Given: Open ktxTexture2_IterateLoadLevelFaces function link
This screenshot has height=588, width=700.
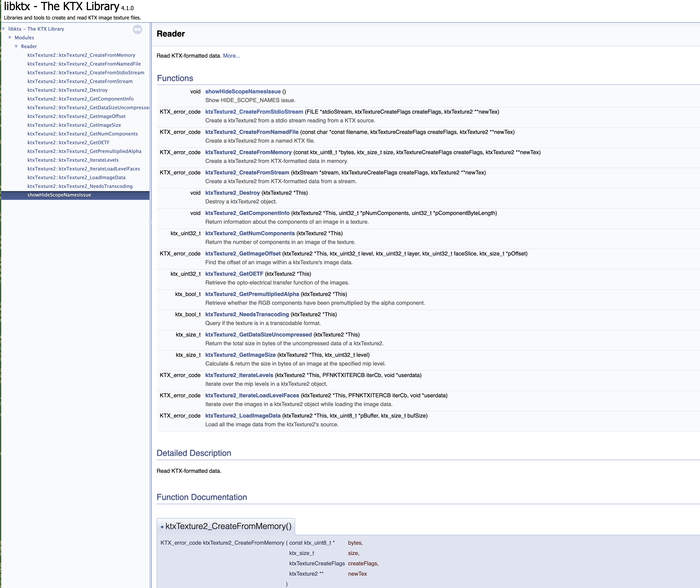Looking at the screenshot, I should pyautogui.click(x=252, y=395).
